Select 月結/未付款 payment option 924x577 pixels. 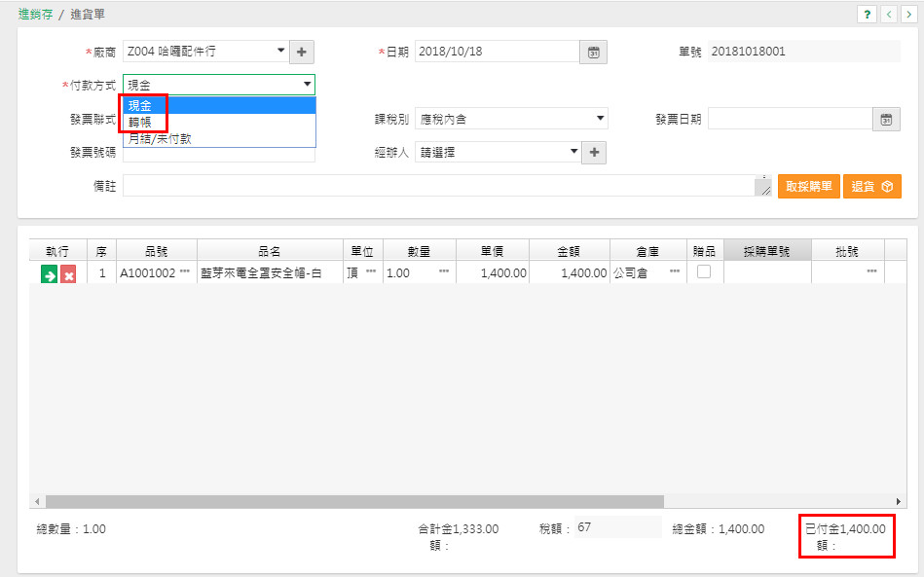(219, 139)
